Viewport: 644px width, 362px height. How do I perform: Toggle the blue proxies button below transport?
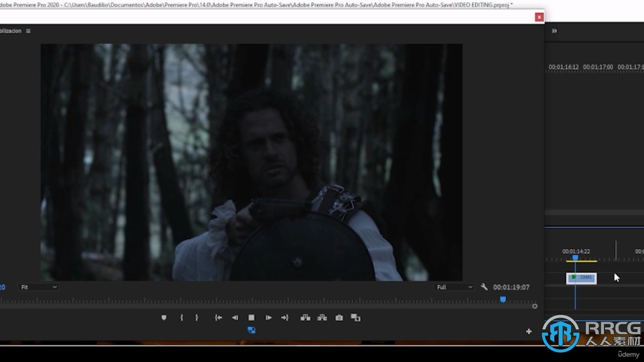click(252, 330)
